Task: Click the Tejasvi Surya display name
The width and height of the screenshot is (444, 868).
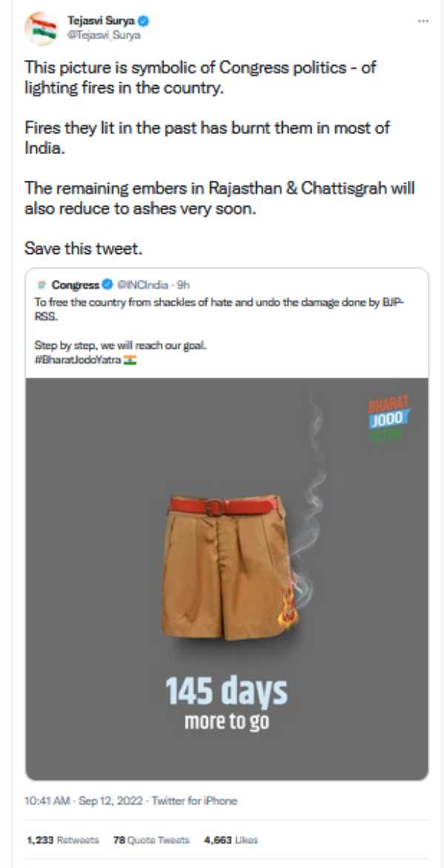Action: pyautogui.click(x=101, y=21)
